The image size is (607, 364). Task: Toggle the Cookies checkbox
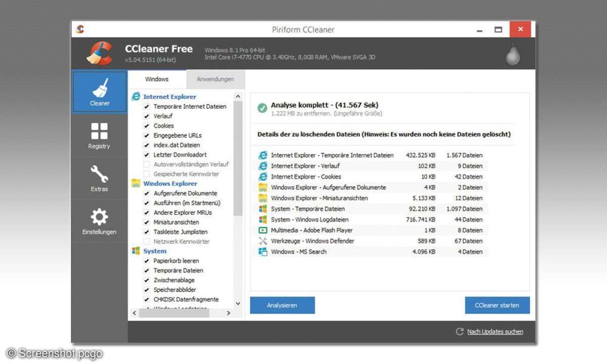(x=147, y=126)
